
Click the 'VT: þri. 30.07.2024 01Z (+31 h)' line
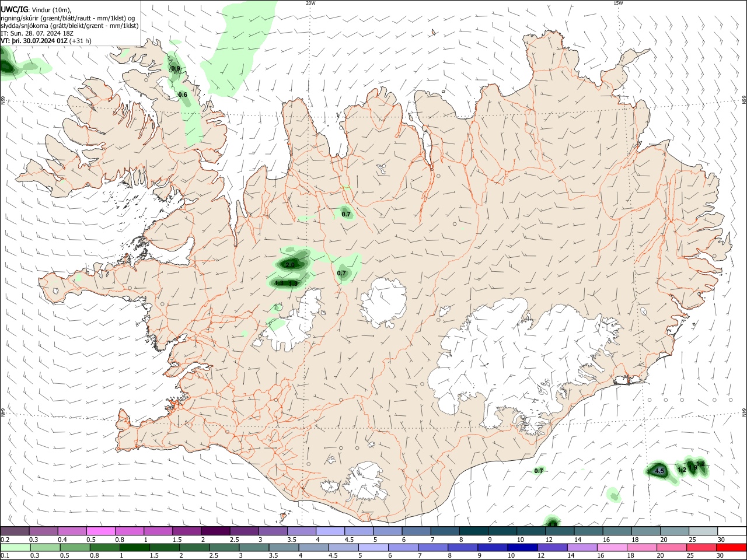click(46, 41)
